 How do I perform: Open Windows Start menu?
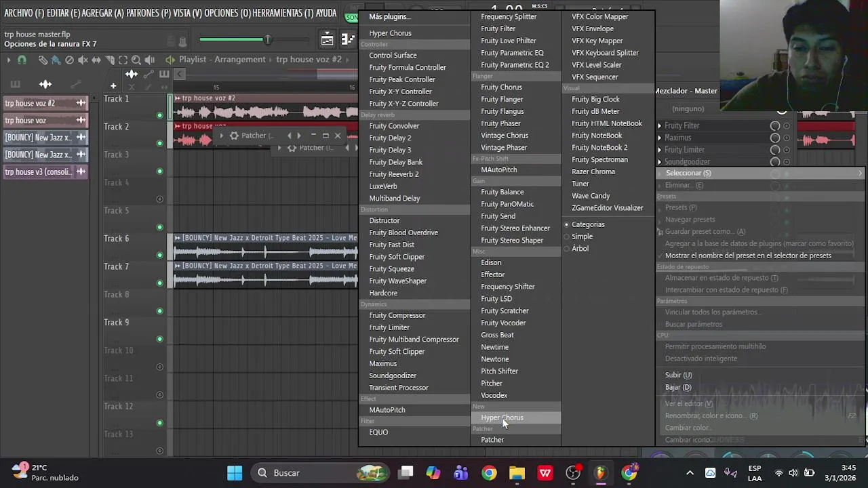click(x=235, y=472)
